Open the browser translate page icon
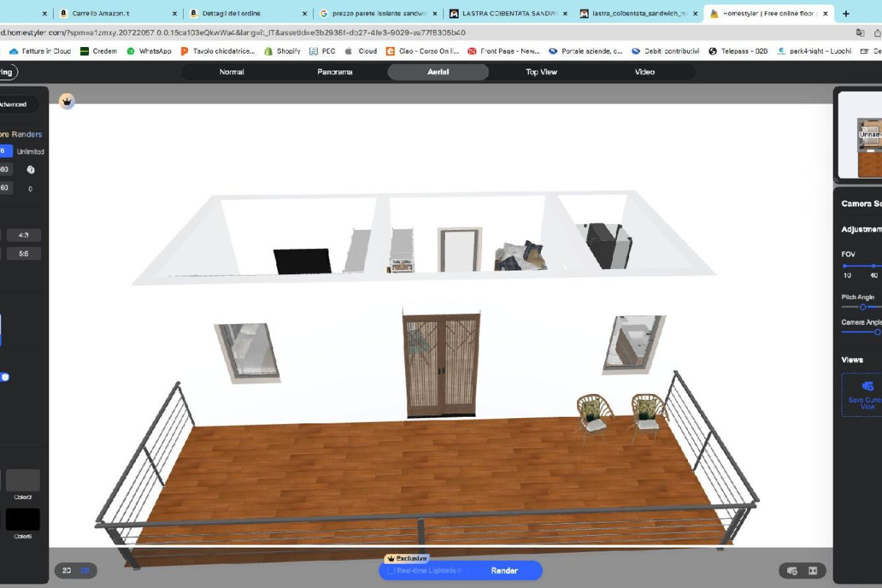Viewport: 882px width, 588px height. coord(860,32)
